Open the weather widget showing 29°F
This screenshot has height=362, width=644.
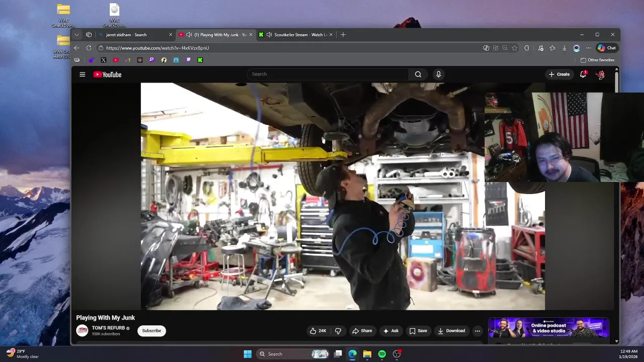(x=23, y=354)
